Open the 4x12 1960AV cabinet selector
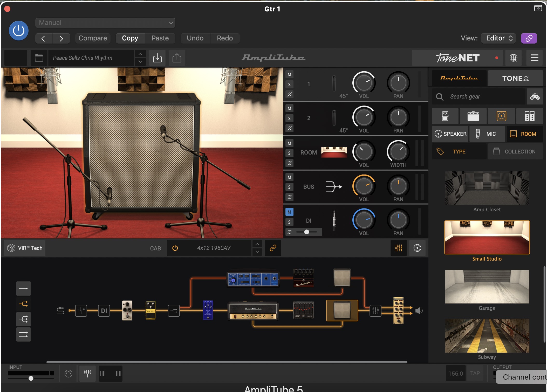Viewport: 547px width, 392px height. pyautogui.click(x=214, y=248)
